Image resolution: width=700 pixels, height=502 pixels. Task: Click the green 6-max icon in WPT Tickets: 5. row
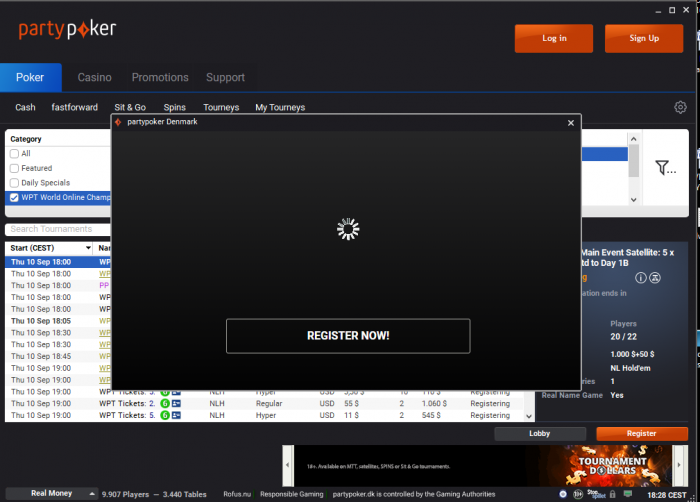[x=165, y=415]
